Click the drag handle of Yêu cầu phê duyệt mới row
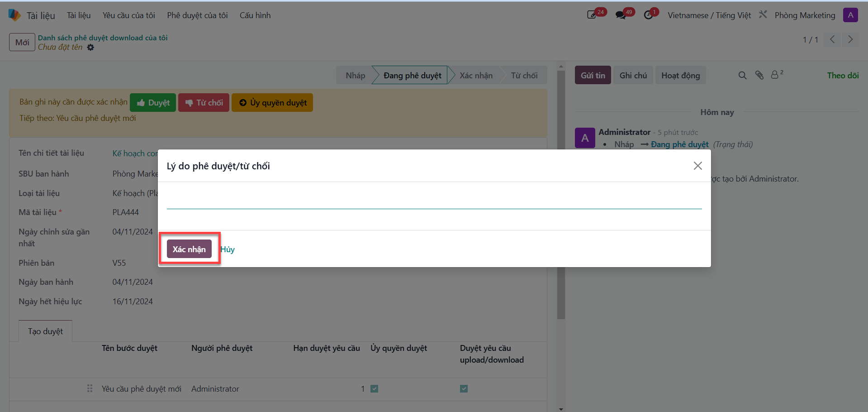 pos(90,388)
